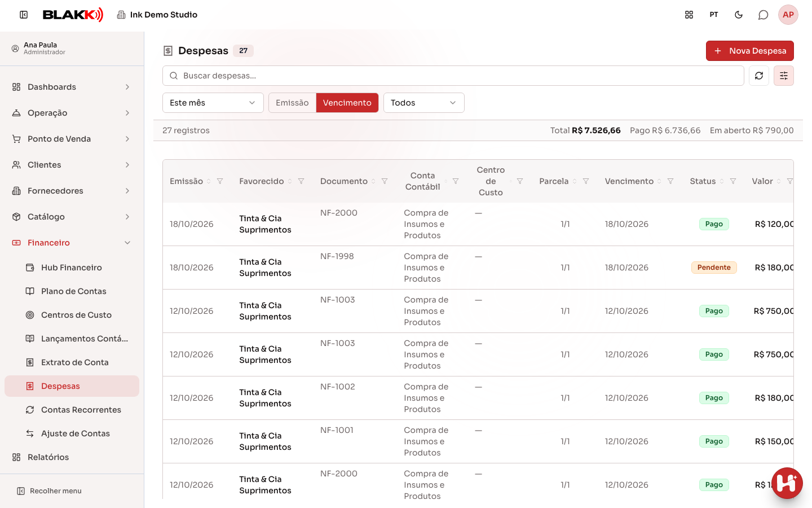Open Ajuste de Contas
The width and height of the screenshot is (812, 508).
click(72, 433)
